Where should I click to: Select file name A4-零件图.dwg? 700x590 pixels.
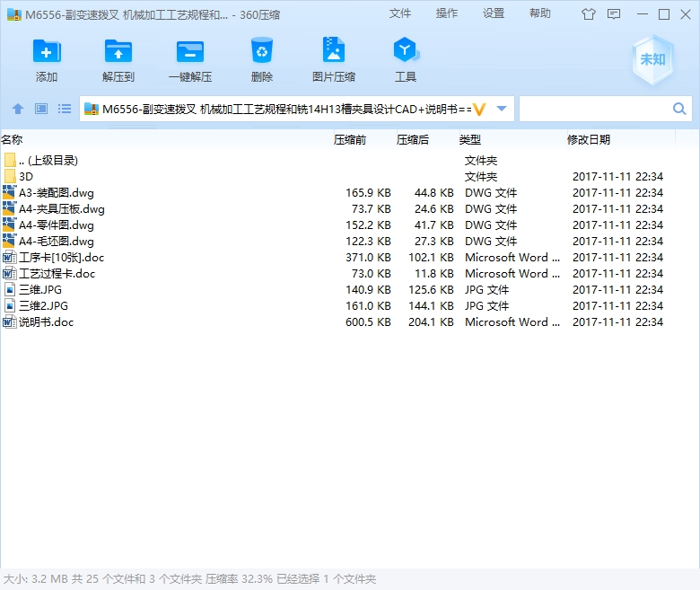tap(57, 225)
